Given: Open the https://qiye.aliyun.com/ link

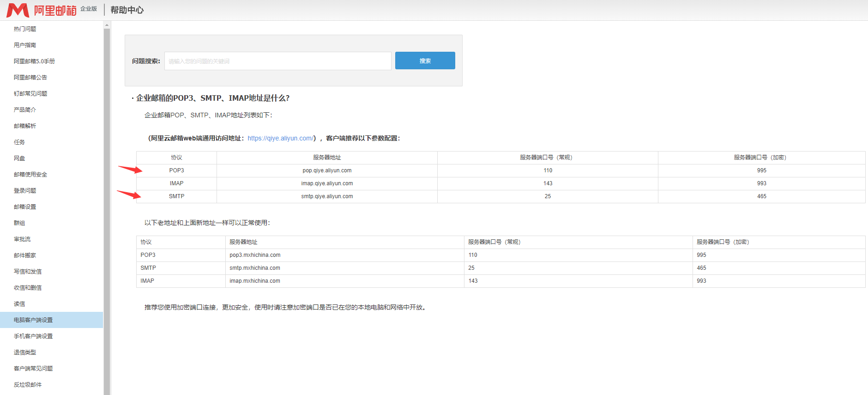Looking at the screenshot, I should 281,138.
